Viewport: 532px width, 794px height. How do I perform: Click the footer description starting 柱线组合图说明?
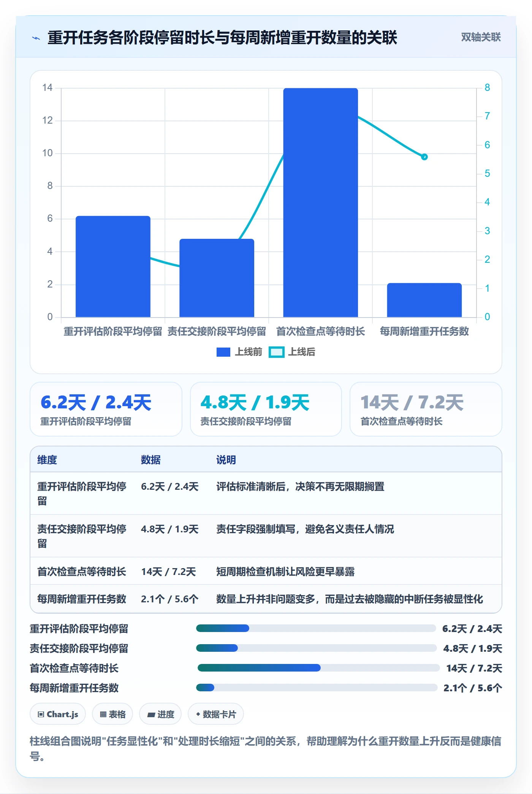pos(266,748)
